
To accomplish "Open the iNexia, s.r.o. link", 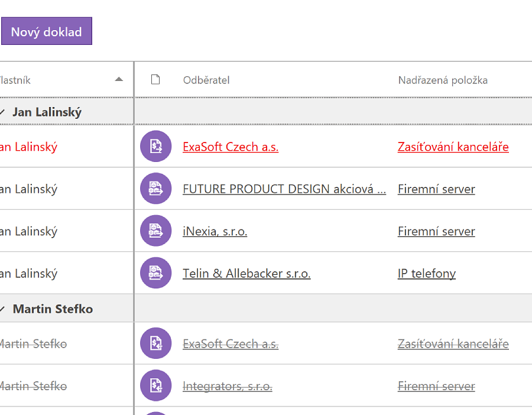I will coord(215,231).
